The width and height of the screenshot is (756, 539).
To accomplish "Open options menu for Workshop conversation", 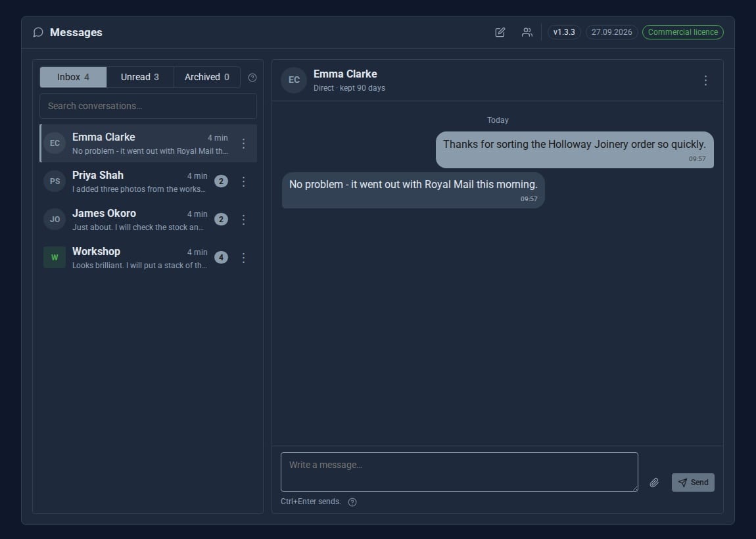I will (x=243, y=258).
